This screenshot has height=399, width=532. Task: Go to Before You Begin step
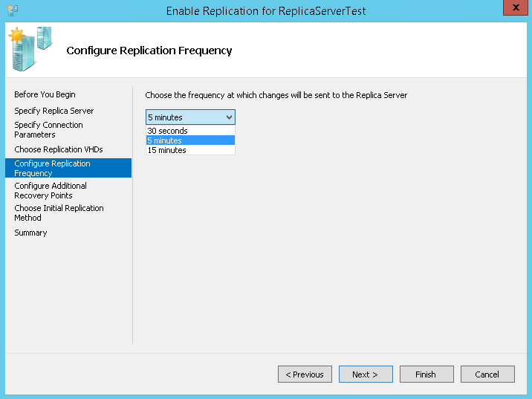click(45, 94)
